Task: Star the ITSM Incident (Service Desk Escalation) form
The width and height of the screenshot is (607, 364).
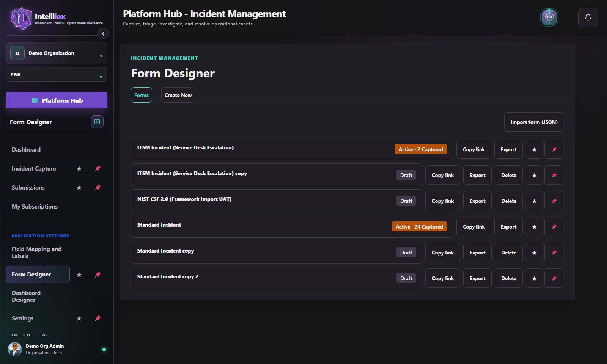Action: click(534, 149)
